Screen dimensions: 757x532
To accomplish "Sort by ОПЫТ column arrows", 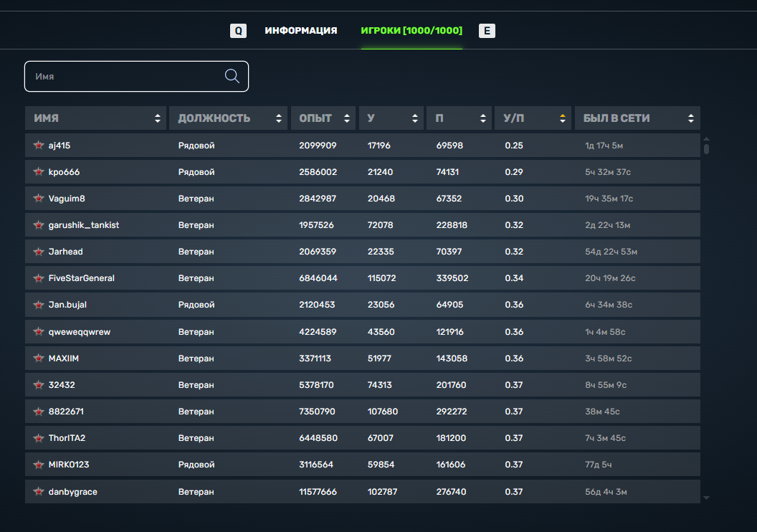I will [x=347, y=118].
